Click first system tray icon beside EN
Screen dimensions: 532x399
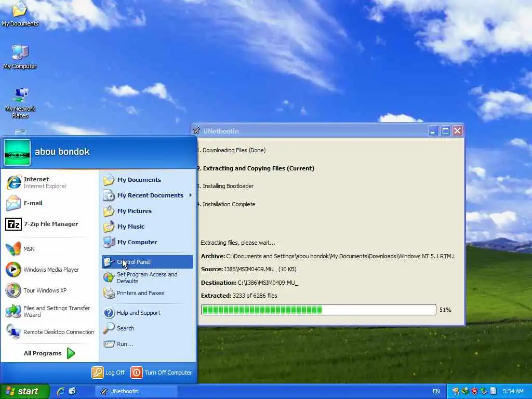pos(456,391)
